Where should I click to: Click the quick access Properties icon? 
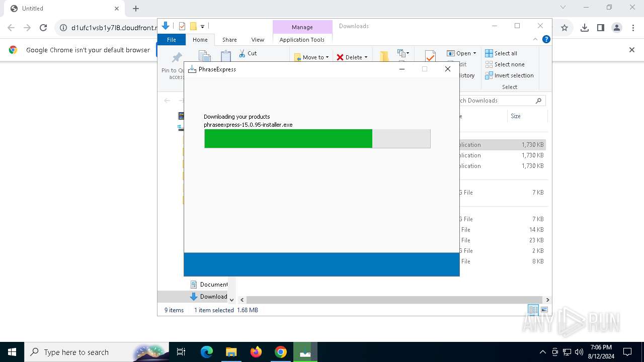tap(182, 26)
